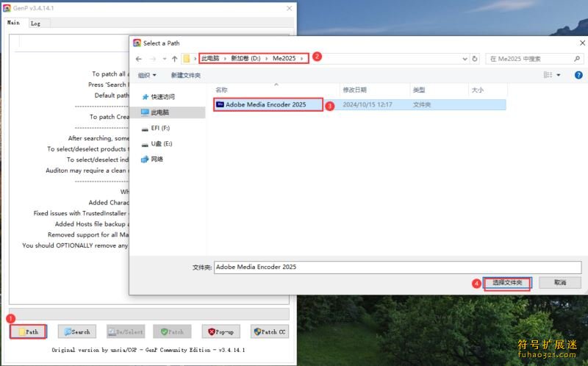The image size is (588, 366).
Task: Change the view layout icon
Action: click(548, 75)
